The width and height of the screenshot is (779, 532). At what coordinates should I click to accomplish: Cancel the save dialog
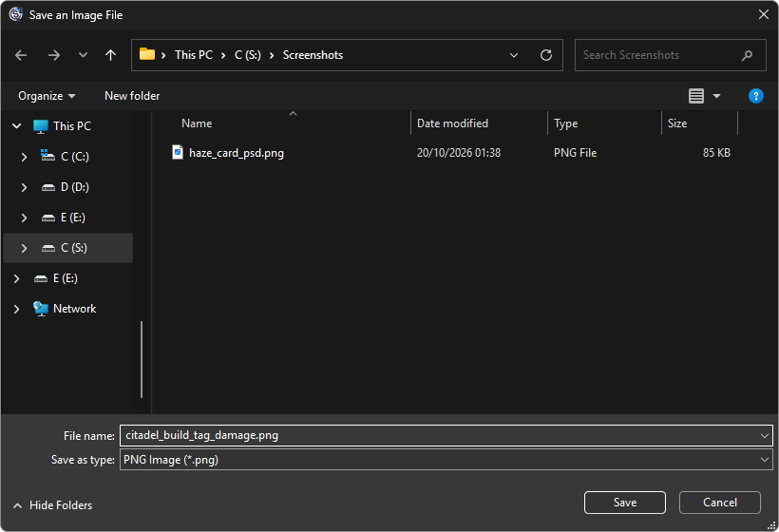click(x=719, y=503)
